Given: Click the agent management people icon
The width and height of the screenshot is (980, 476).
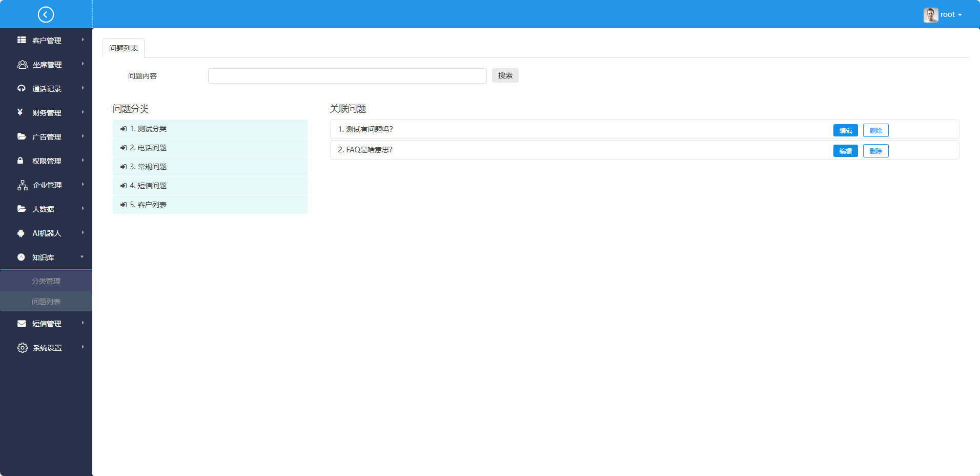Looking at the screenshot, I should coord(22,65).
